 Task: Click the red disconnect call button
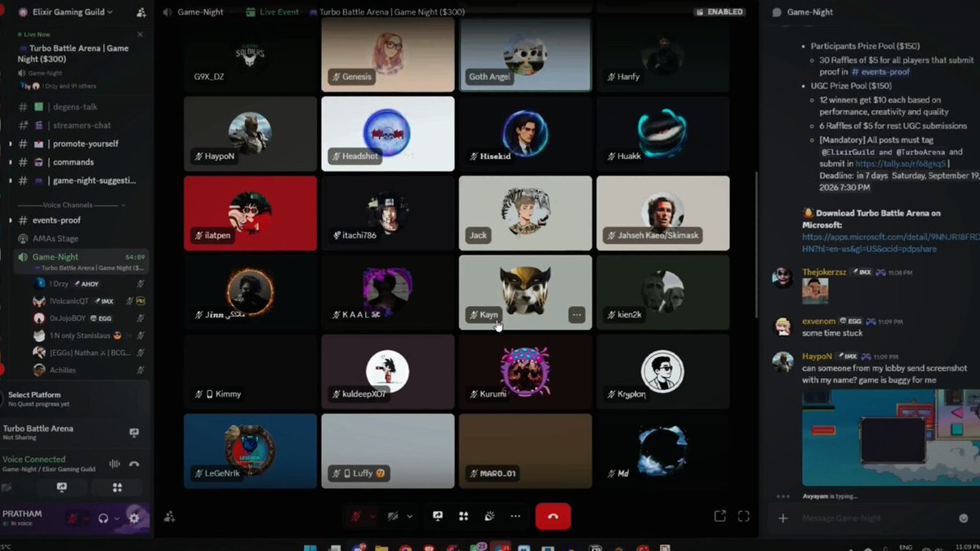(553, 516)
